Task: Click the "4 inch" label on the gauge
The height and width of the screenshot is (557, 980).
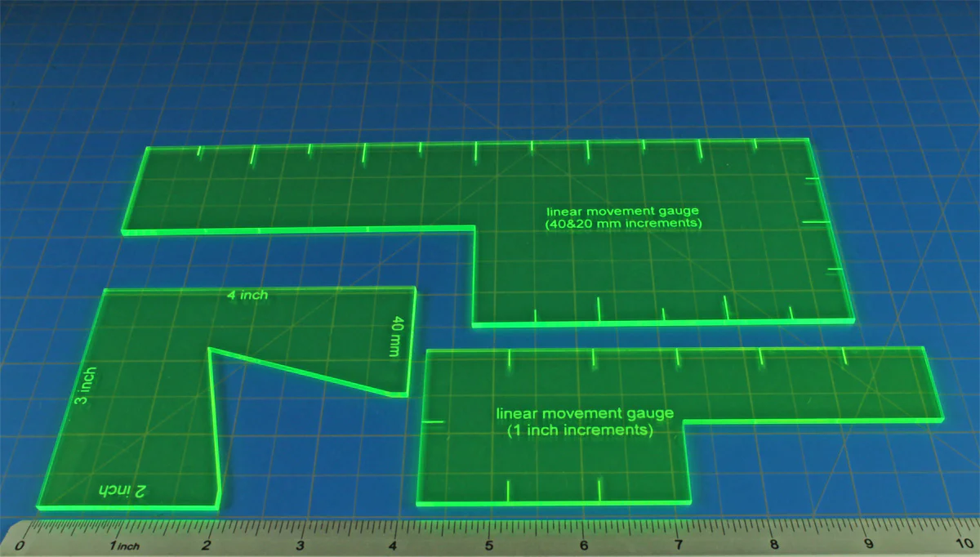Action: pyautogui.click(x=248, y=295)
